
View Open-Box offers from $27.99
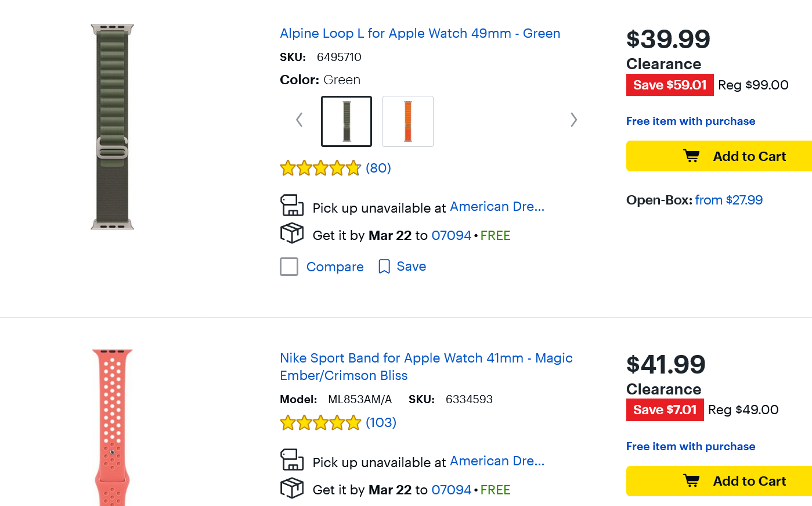728,200
